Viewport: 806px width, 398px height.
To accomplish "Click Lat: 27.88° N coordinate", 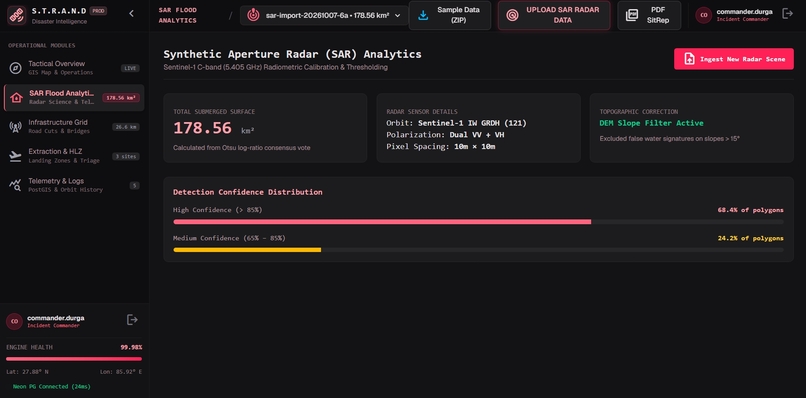I will pyautogui.click(x=27, y=371).
